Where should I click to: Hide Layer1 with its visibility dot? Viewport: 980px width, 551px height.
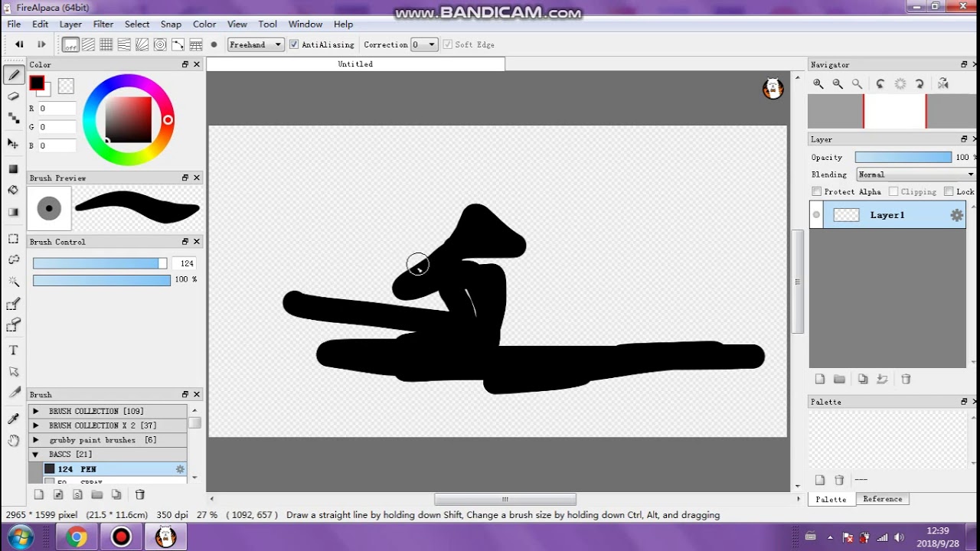[816, 215]
